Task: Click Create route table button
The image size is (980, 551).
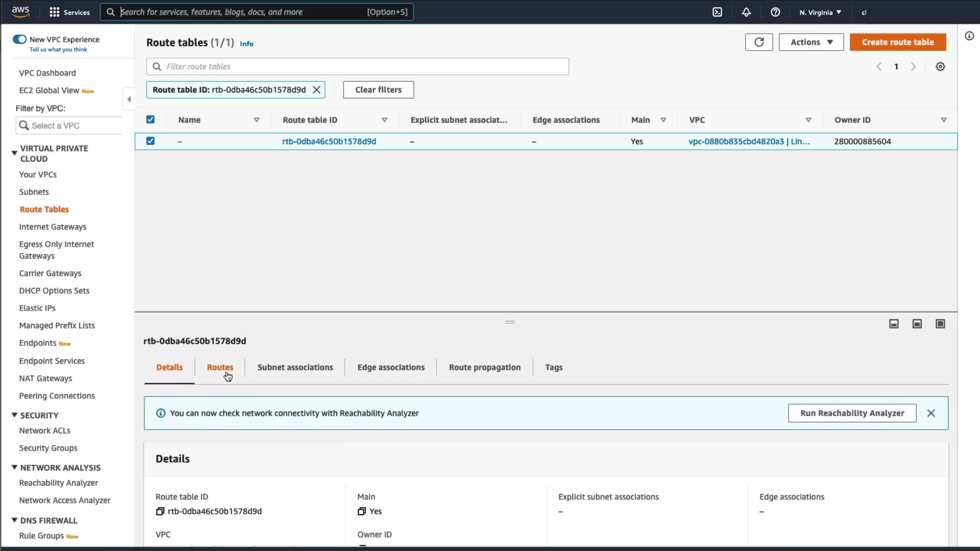Action: point(897,42)
